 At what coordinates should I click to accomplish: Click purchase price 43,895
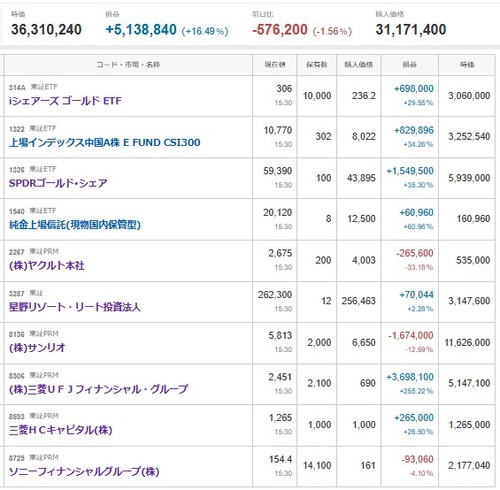coord(361,178)
